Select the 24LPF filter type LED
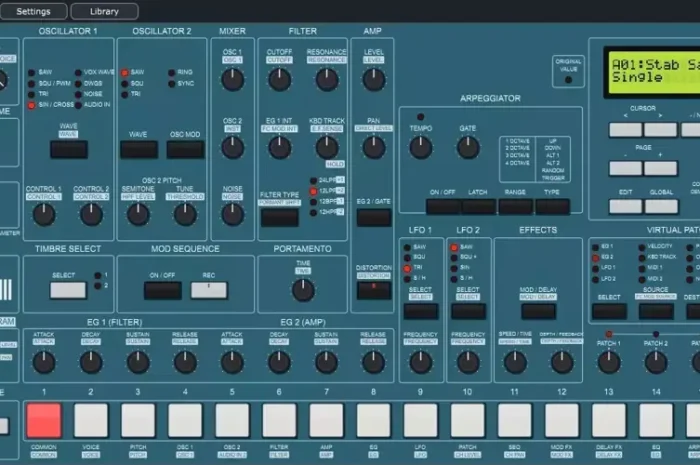The width and height of the screenshot is (700, 465). pos(313,181)
